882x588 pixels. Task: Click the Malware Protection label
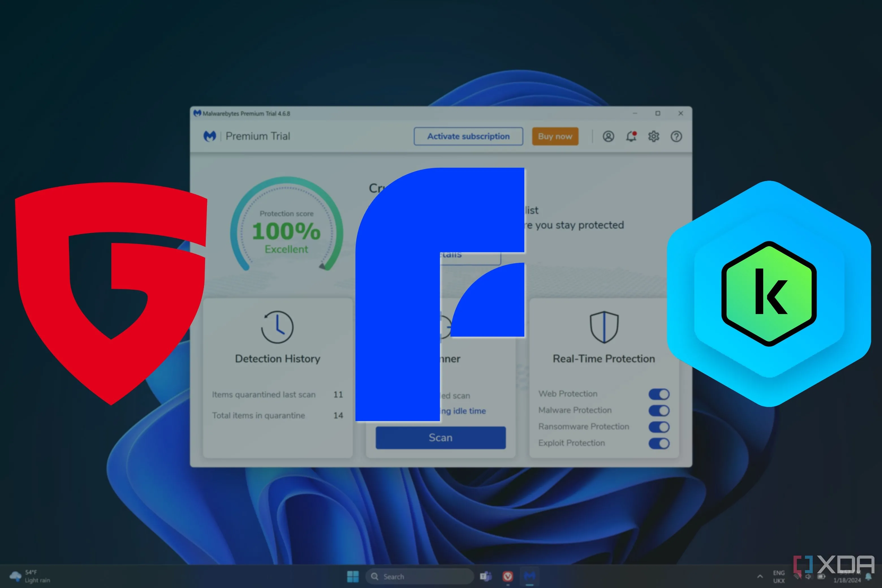point(575,410)
